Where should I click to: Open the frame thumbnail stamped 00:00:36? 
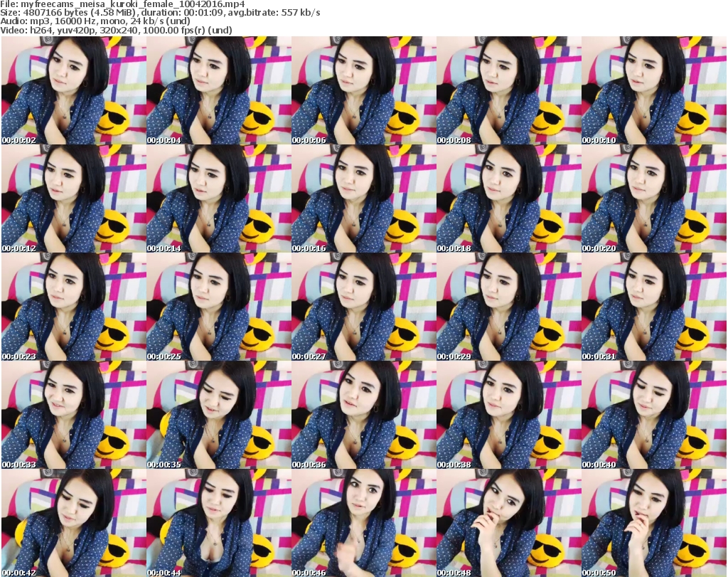pyautogui.click(x=363, y=415)
